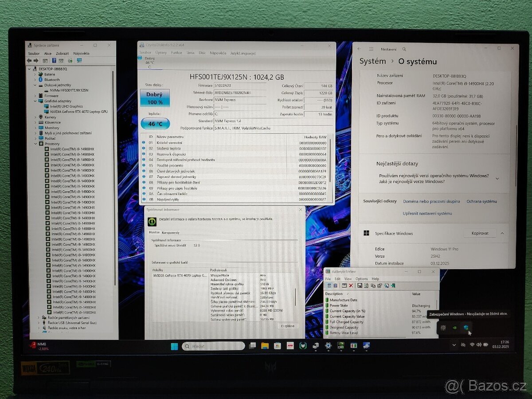532x399 pixels.
Task: Exit BatteryInfoView using the green exit icon
Action: point(393,286)
